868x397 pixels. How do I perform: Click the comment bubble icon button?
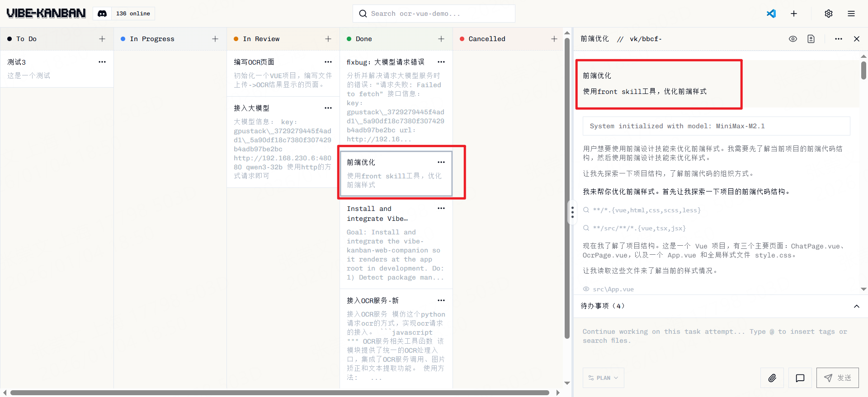coord(800,378)
